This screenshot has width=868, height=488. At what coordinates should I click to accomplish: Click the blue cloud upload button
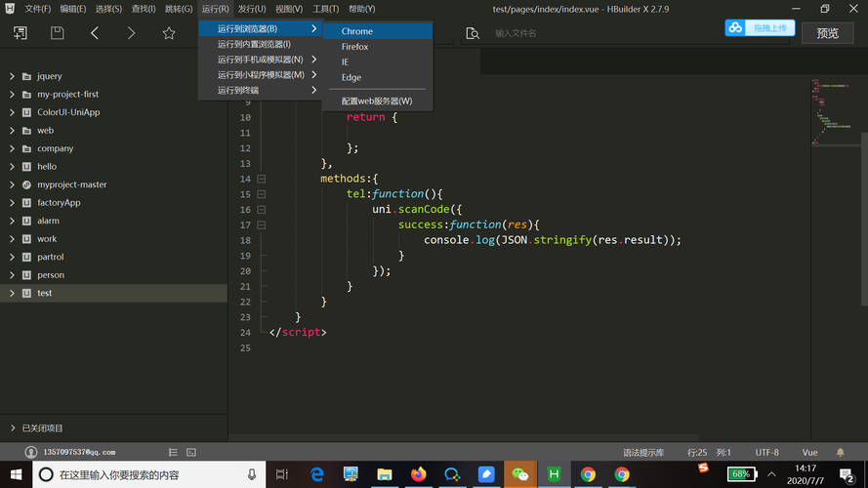coord(760,28)
